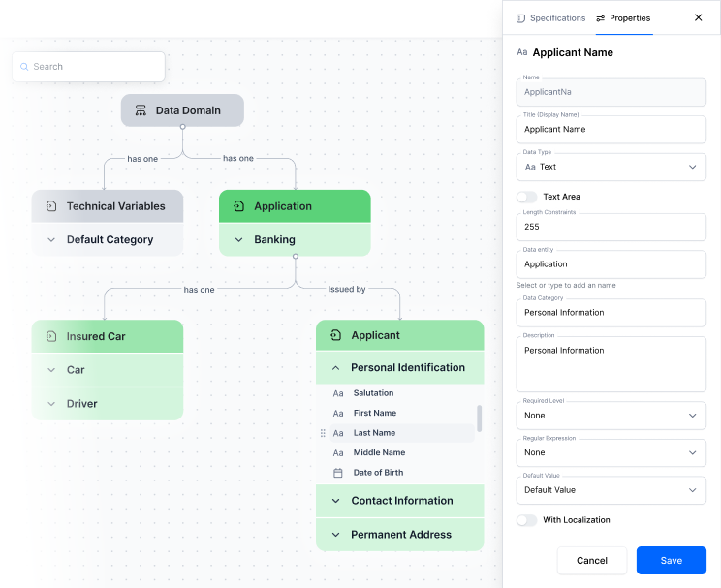721x588 pixels.
Task: Collapse the Personal Identification section
Action: [335, 368]
